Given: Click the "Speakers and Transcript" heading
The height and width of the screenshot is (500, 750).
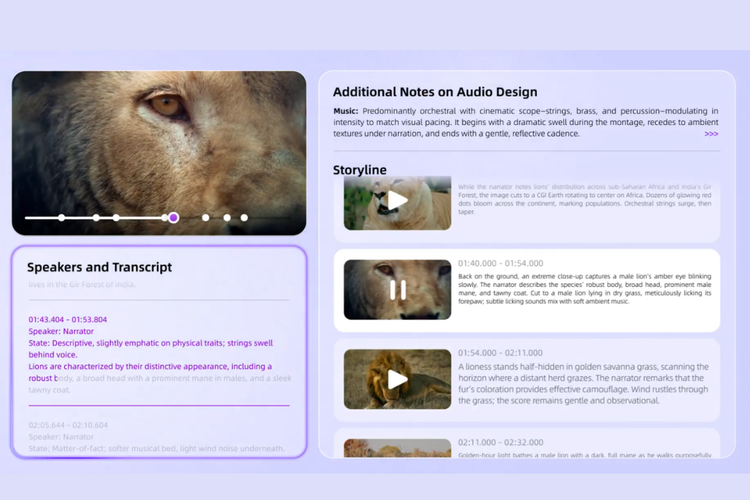Looking at the screenshot, I should (99, 267).
